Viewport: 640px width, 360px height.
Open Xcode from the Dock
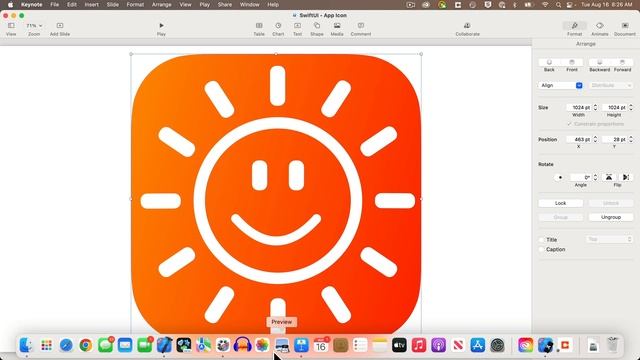(x=164, y=345)
